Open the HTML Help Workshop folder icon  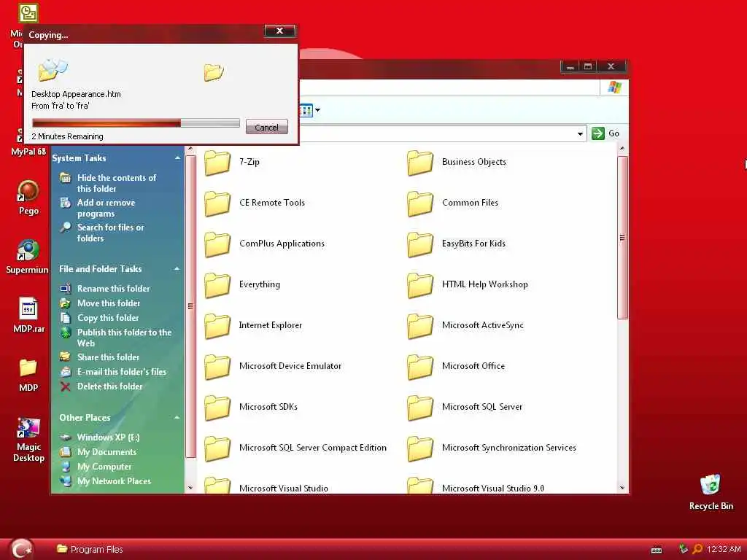tap(420, 285)
